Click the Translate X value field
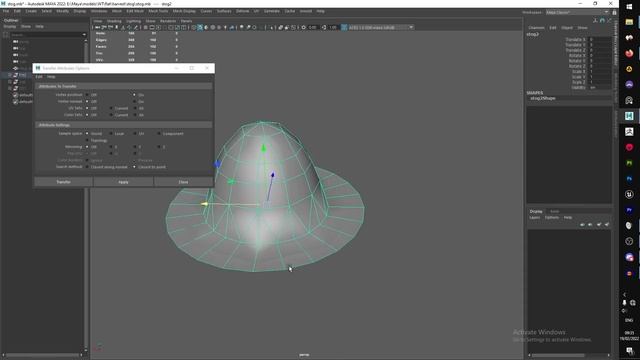This screenshot has height=360, width=640. tap(599, 40)
